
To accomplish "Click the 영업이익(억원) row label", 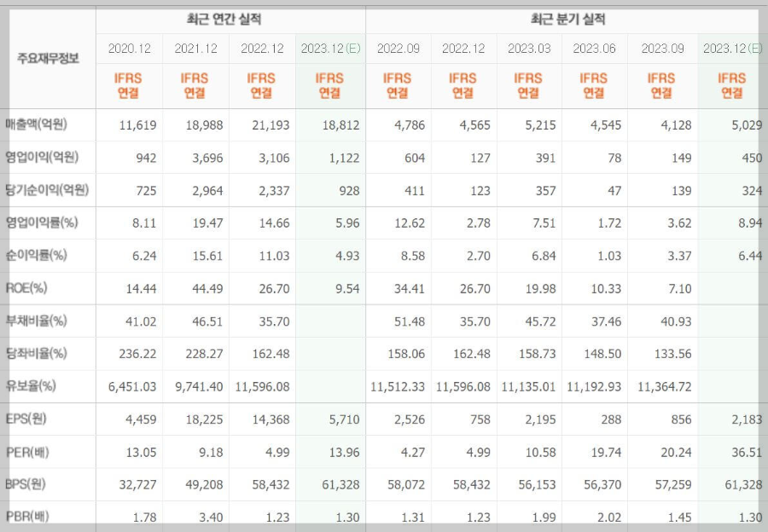I will (x=42, y=157).
